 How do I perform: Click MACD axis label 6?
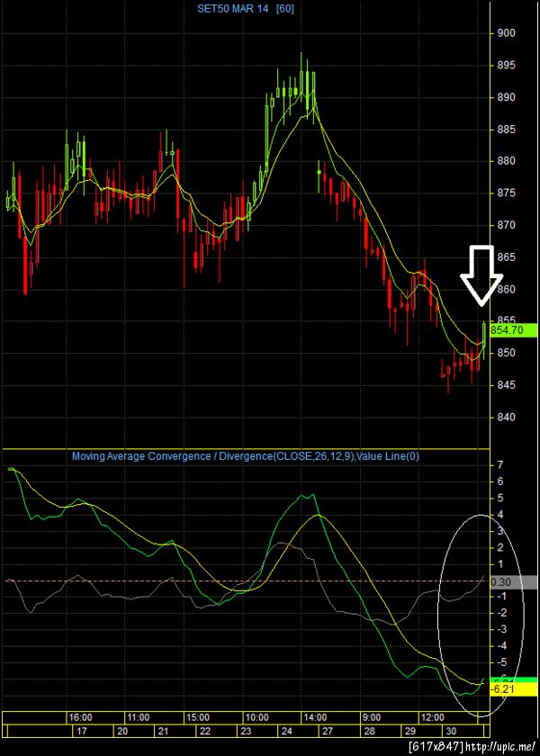click(501, 481)
